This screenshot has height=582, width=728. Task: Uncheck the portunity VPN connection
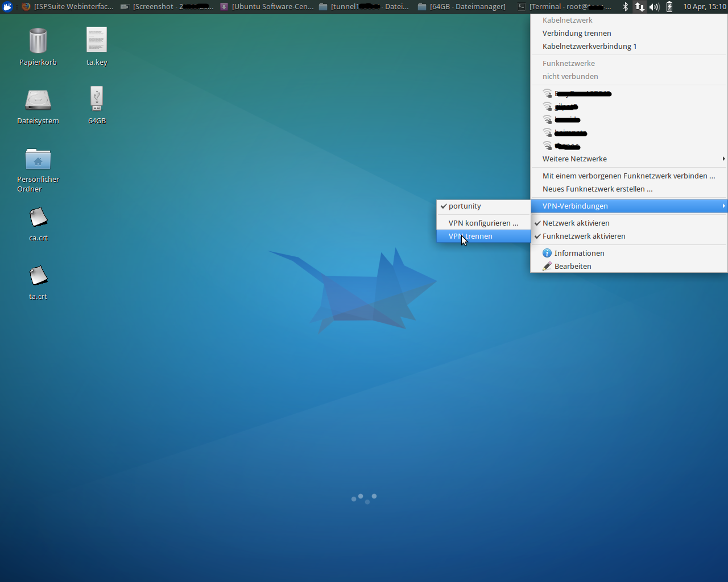[464, 206]
